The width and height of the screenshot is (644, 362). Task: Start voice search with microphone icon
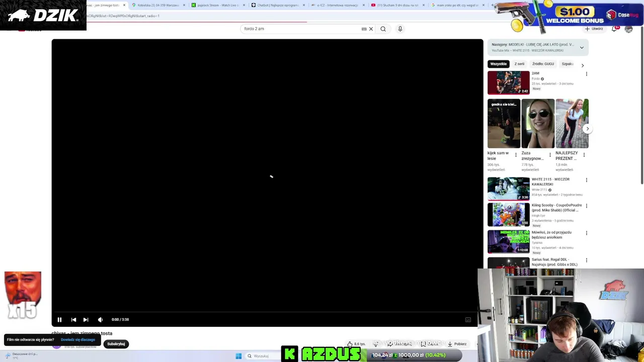coord(400,29)
